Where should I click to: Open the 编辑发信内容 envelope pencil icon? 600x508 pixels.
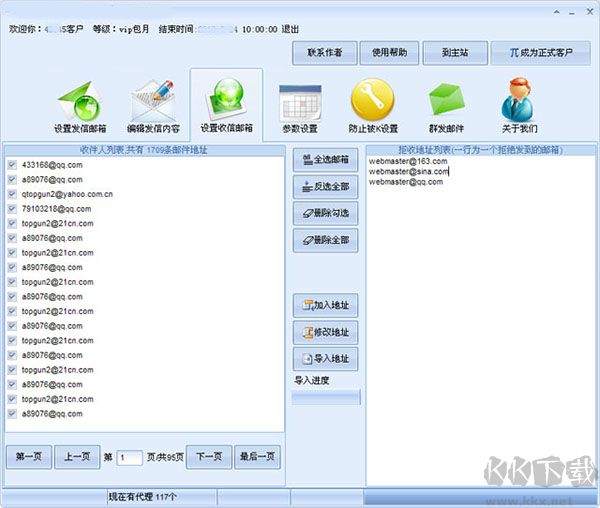(x=153, y=101)
